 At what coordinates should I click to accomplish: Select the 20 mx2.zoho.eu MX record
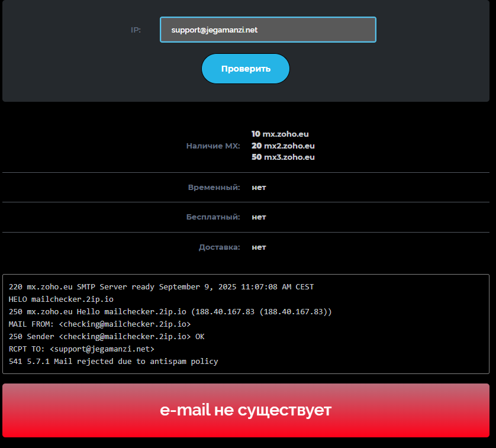click(x=283, y=146)
